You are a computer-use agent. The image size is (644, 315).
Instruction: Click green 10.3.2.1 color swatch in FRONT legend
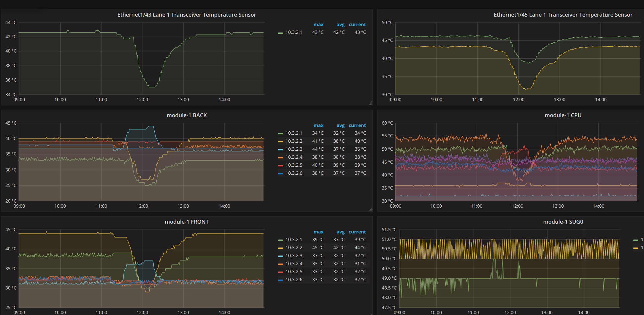(280, 240)
